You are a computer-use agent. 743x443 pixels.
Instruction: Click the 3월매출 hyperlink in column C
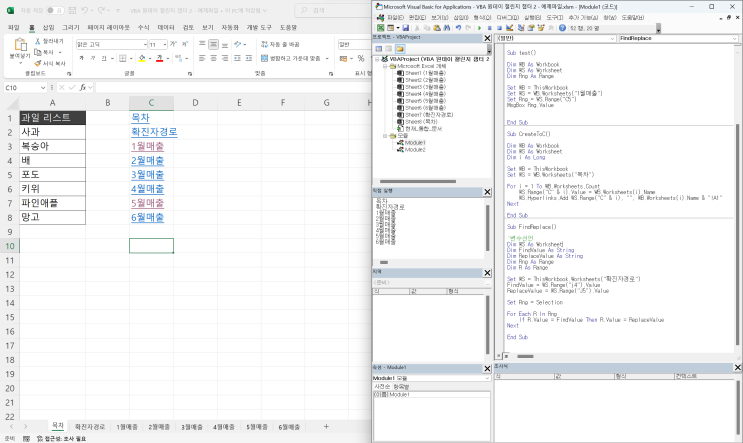point(147,174)
